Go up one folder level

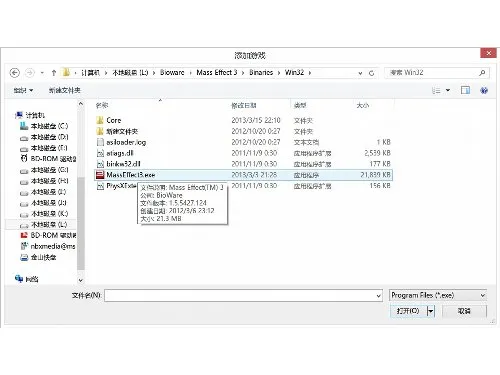click(x=54, y=73)
